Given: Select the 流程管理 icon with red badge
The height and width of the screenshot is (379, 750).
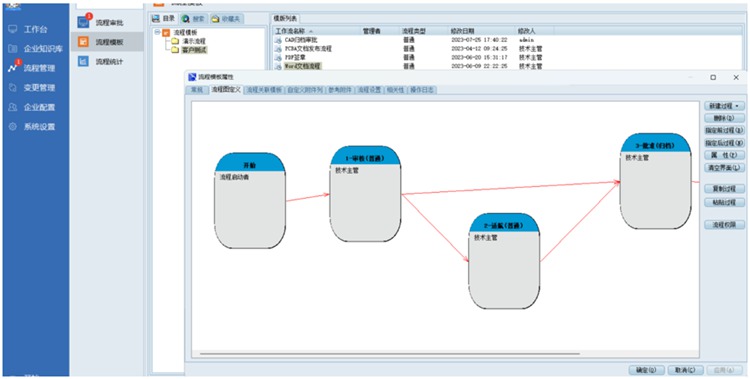Looking at the screenshot, I should pos(13,68).
